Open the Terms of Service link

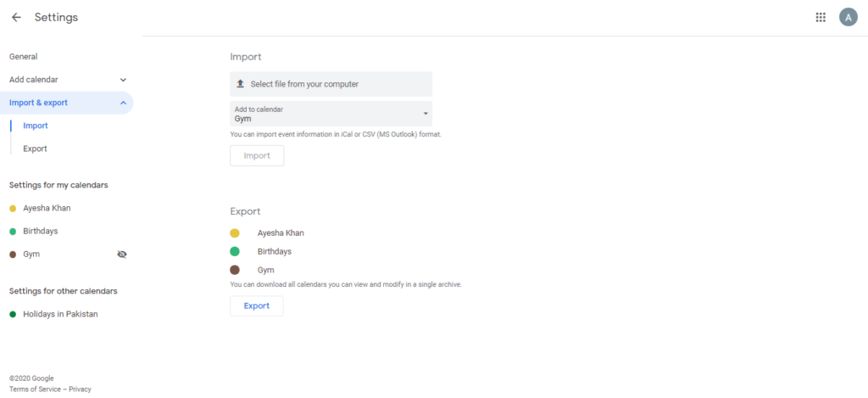click(35, 390)
